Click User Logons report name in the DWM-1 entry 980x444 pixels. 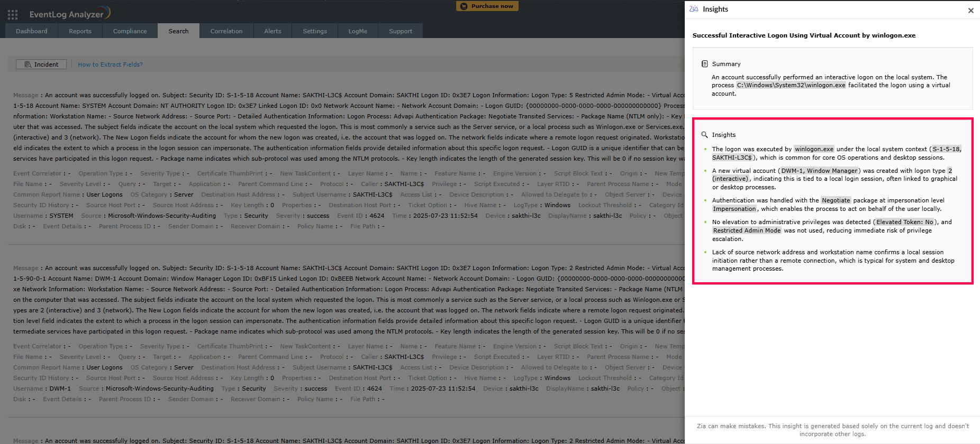point(104,367)
